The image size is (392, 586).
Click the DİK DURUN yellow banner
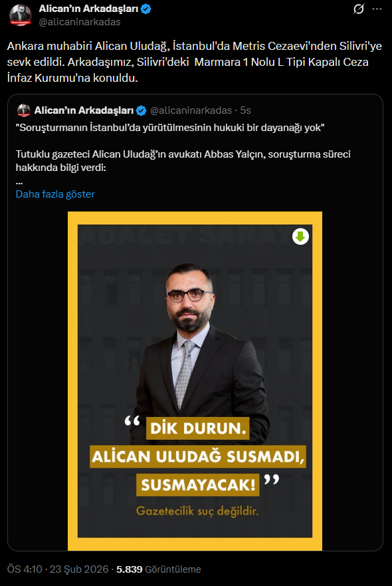pyautogui.click(x=197, y=428)
